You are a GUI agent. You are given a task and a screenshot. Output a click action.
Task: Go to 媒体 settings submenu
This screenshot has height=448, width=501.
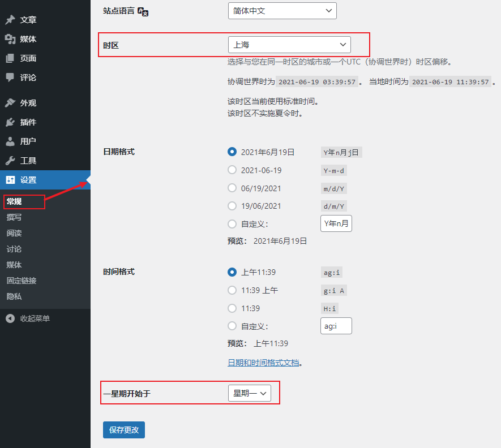pyautogui.click(x=14, y=265)
